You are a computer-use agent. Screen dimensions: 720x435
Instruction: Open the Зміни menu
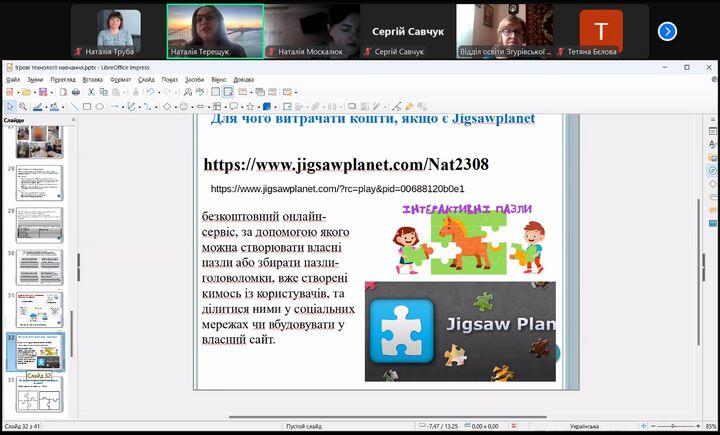35,80
